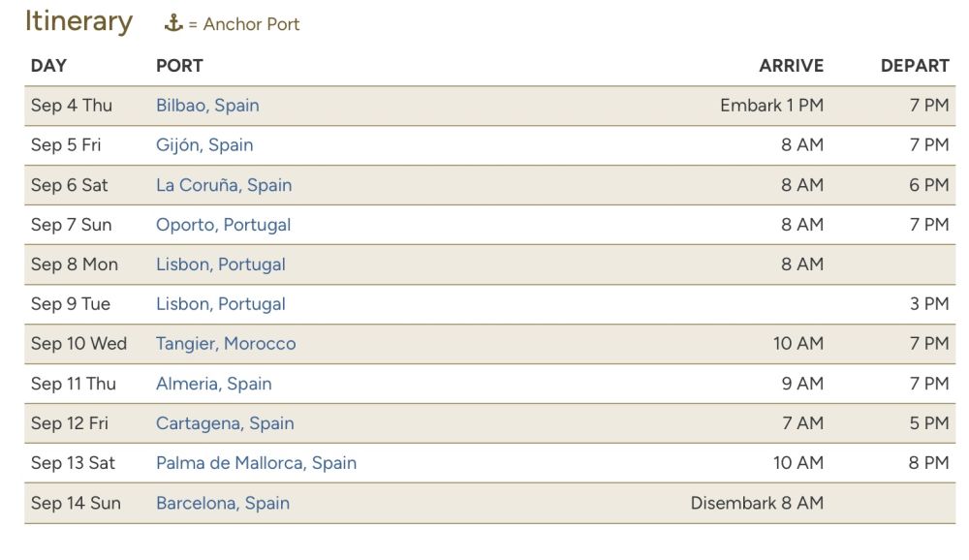
Task: Click the DEPART column header
Action: (x=914, y=66)
